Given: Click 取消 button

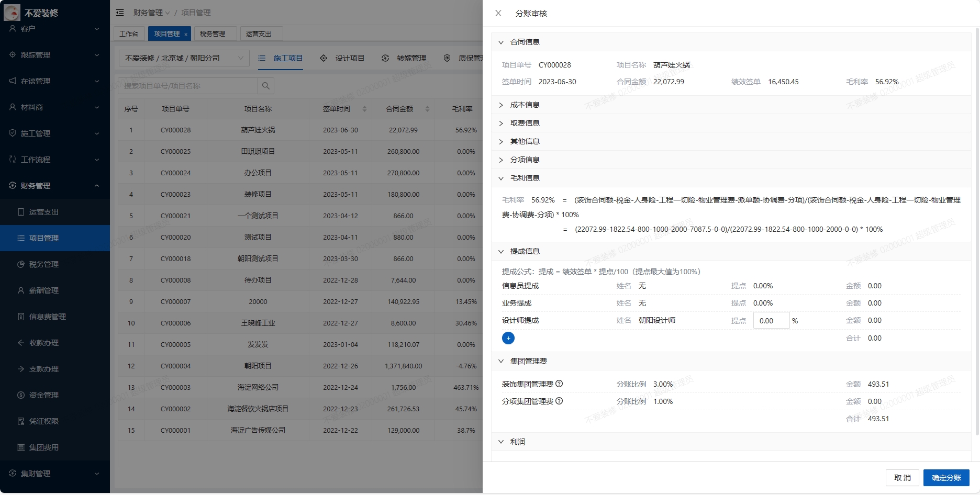Looking at the screenshot, I should click(x=903, y=478).
